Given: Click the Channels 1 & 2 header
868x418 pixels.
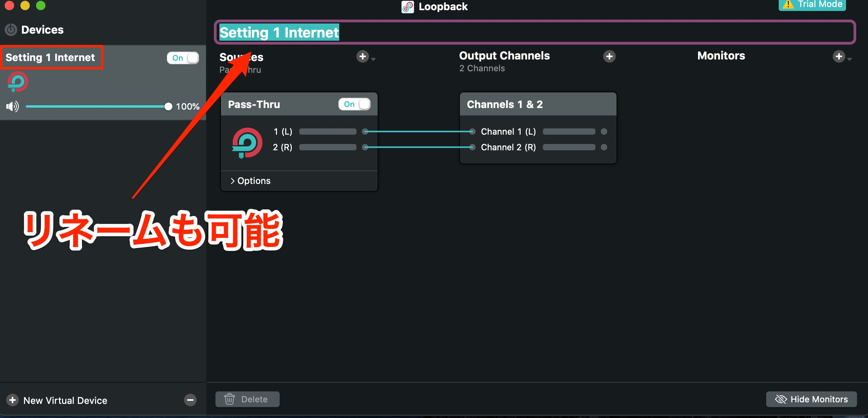Looking at the screenshot, I should (x=538, y=104).
